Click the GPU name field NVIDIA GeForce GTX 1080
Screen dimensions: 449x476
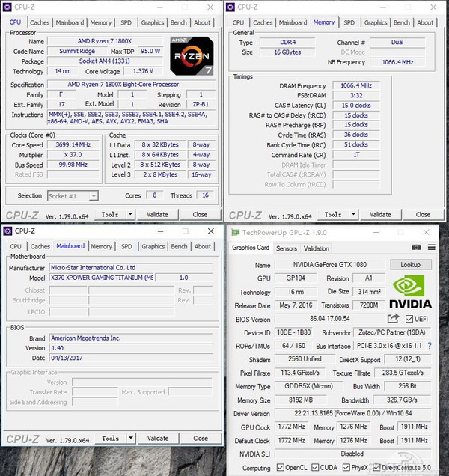coord(330,265)
